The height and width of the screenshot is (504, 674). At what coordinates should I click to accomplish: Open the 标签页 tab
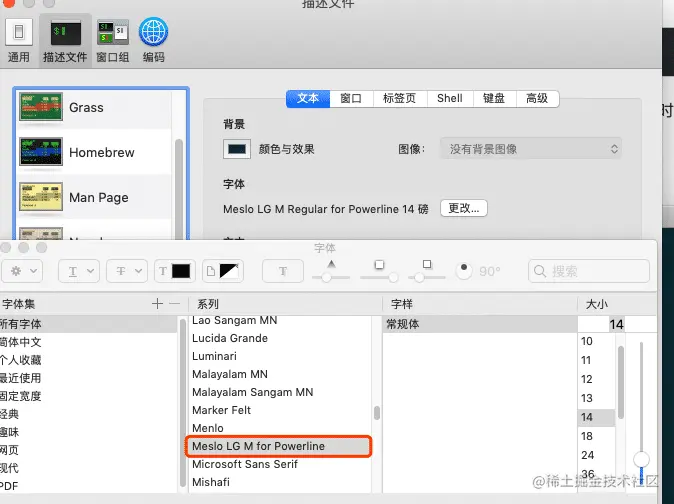click(400, 98)
